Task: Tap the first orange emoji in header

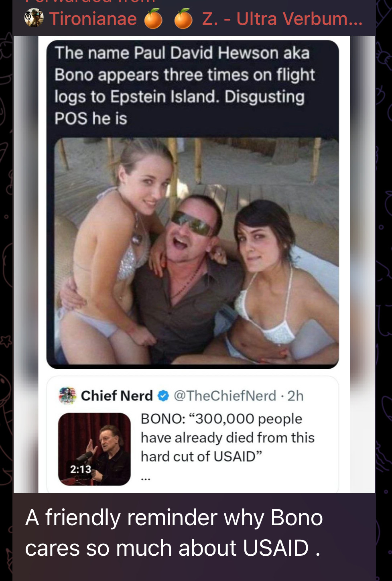Action: [153, 19]
